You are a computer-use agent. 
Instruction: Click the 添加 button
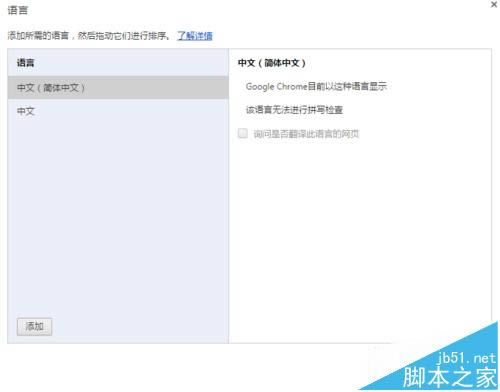pos(34,326)
